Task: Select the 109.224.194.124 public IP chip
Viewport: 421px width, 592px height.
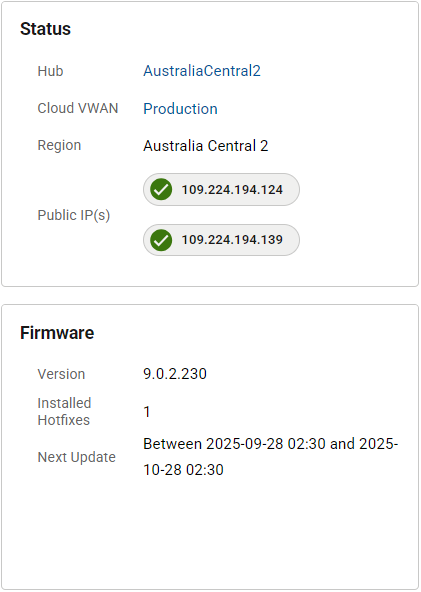Action: 221,190
